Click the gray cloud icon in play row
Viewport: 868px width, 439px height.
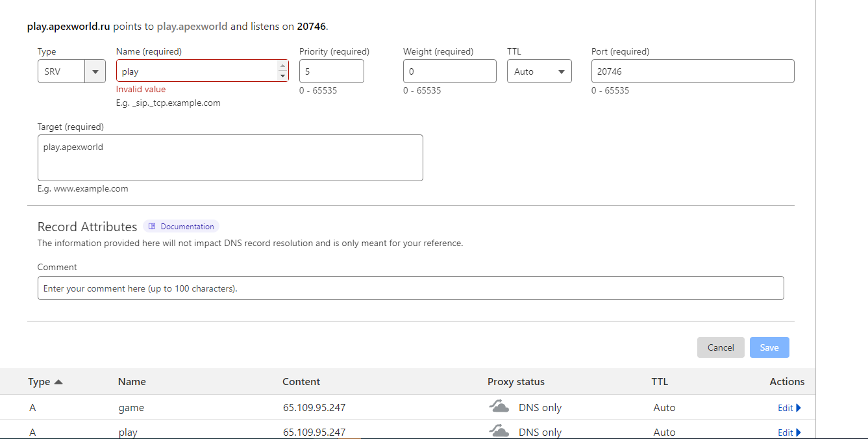click(x=499, y=431)
